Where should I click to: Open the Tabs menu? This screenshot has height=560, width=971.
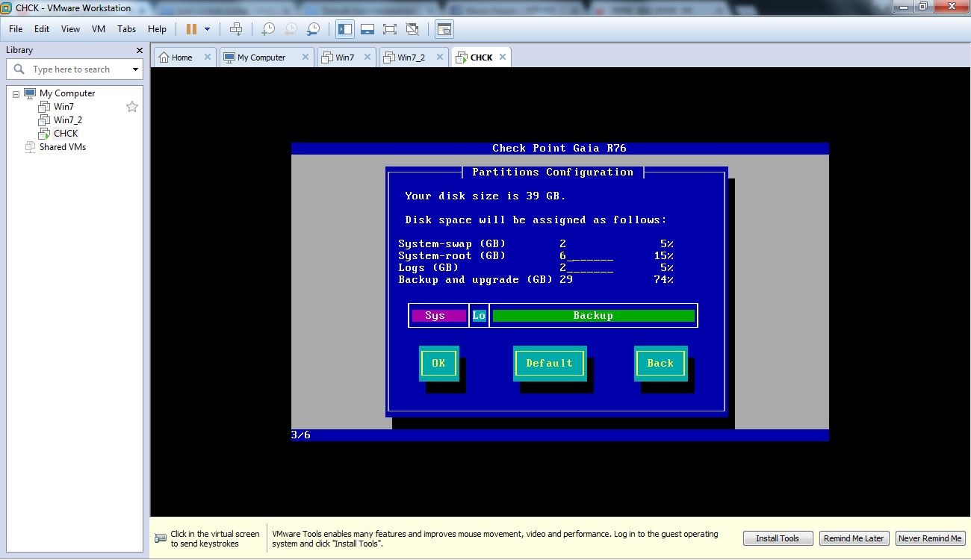tap(126, 29)
